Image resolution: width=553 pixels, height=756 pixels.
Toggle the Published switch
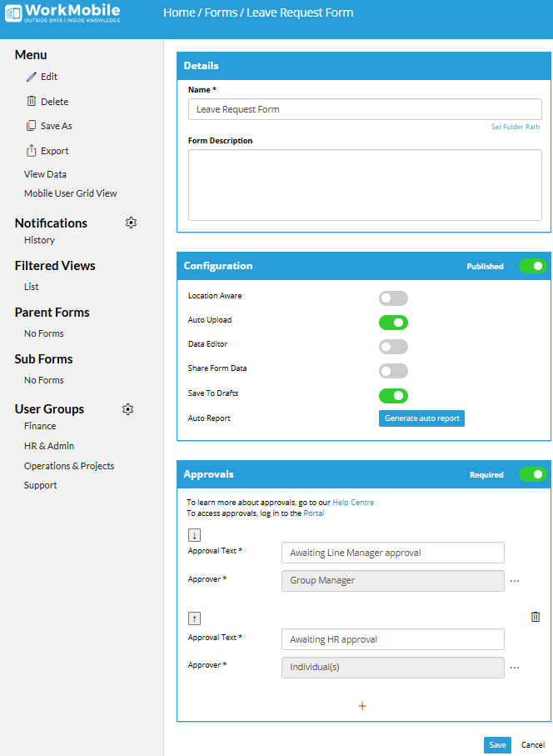[x=532, y=266]
